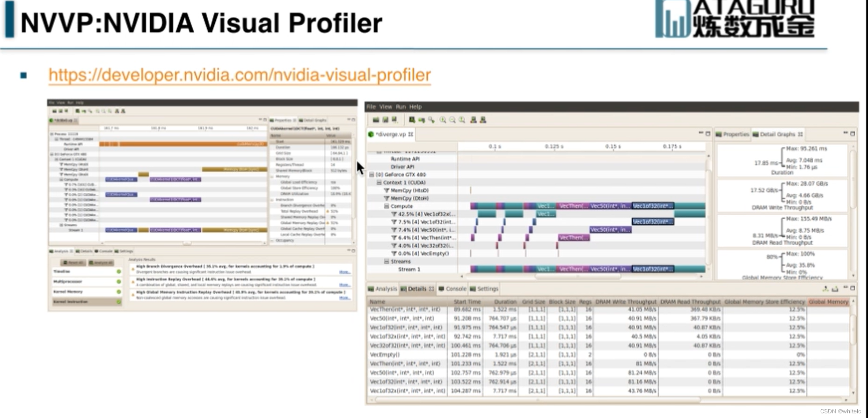Select highlighted Vec1of32 block in Compute row
This screenshot has width=868, height=418.
pos(653,206)
